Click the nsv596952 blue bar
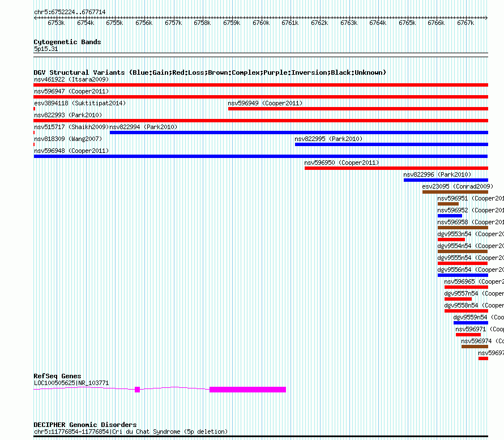The image size is (504, 440). click(450, 216)
